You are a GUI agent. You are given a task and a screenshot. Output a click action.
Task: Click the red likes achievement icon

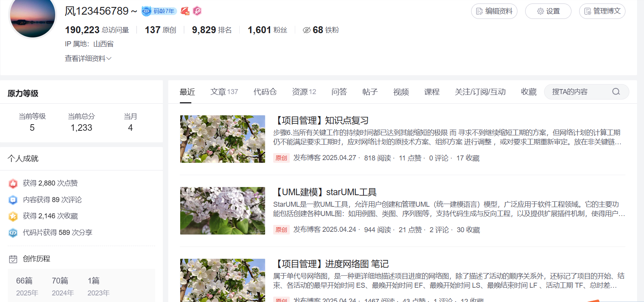pyautogui.click(x=13, y=184)
